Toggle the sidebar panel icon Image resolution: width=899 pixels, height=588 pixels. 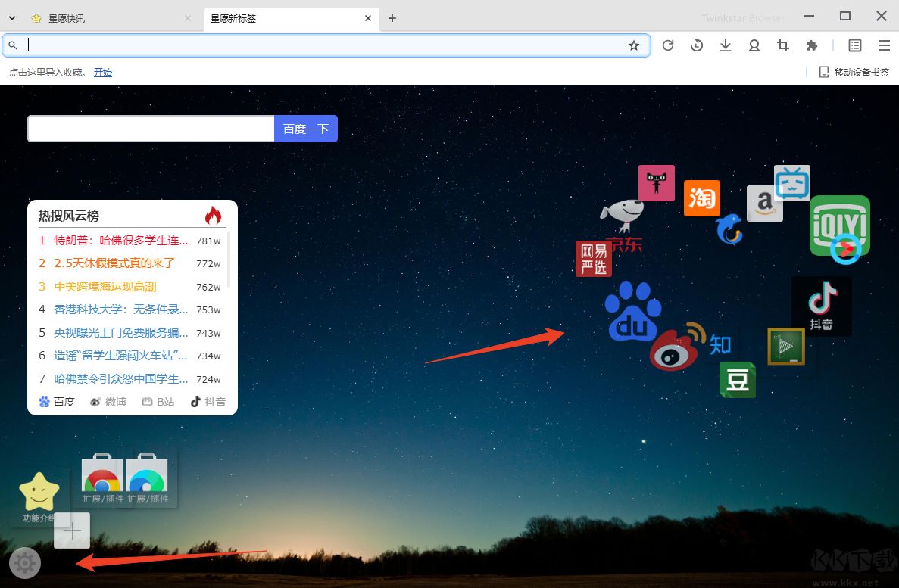[855, 45]
